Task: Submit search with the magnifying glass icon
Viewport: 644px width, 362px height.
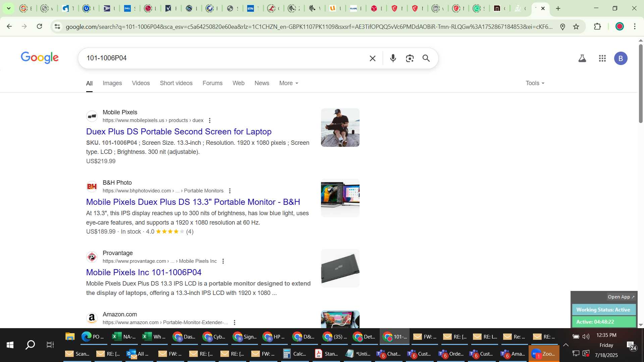Action: click(426, 58)
